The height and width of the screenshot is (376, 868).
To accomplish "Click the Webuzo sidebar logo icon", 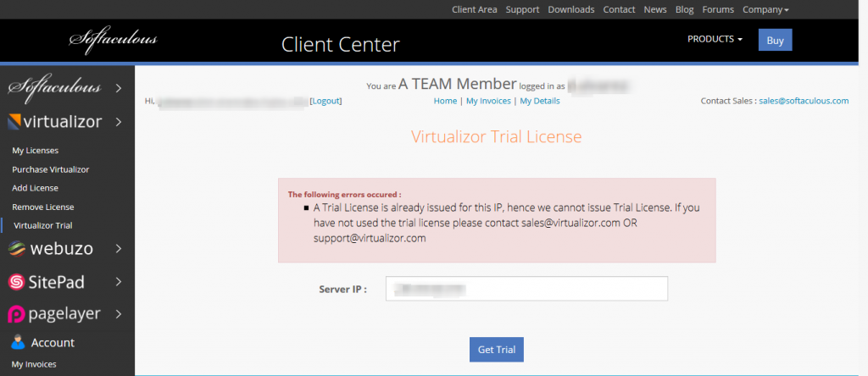I will pyautogui.click(x=17, y=249).
